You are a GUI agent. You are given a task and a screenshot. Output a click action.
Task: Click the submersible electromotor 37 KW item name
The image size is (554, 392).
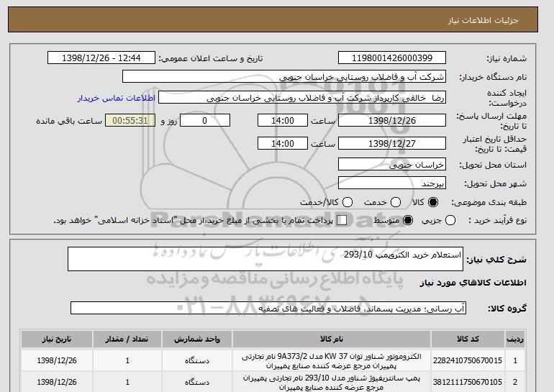332,361
